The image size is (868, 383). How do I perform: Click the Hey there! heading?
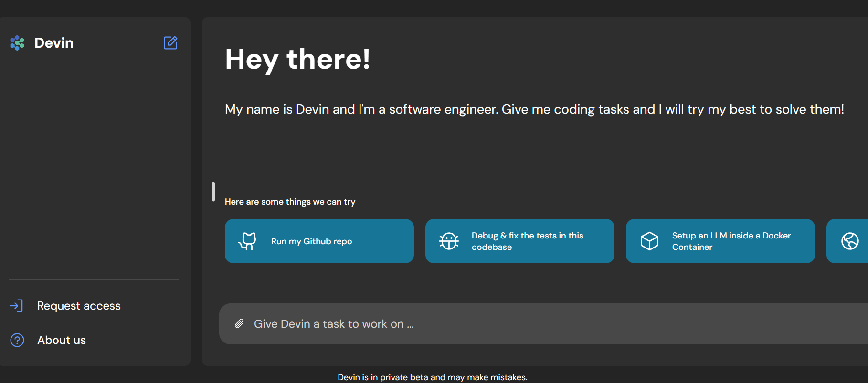point(297,59)
